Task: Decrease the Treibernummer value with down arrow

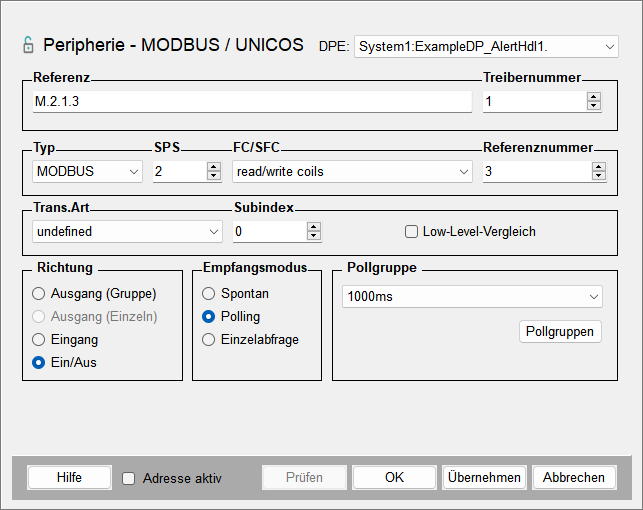Action: (593, 106)
